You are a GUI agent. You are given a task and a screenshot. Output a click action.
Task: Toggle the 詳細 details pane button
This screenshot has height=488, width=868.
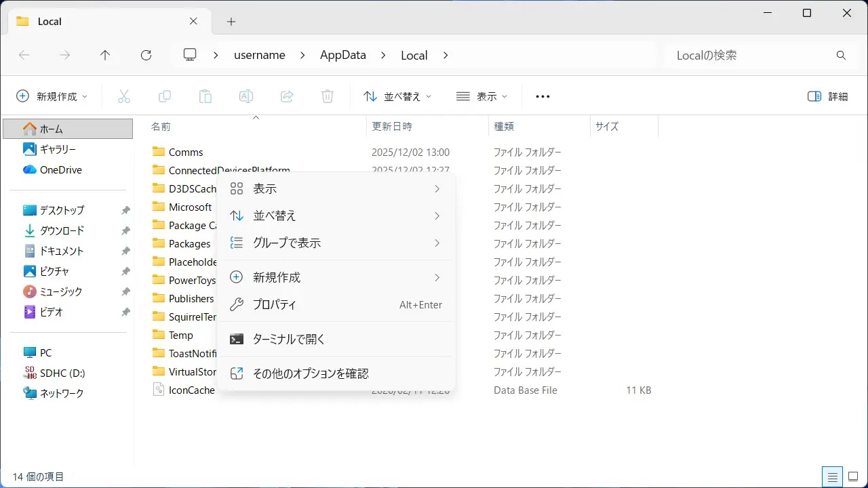[x=828, y=96]
